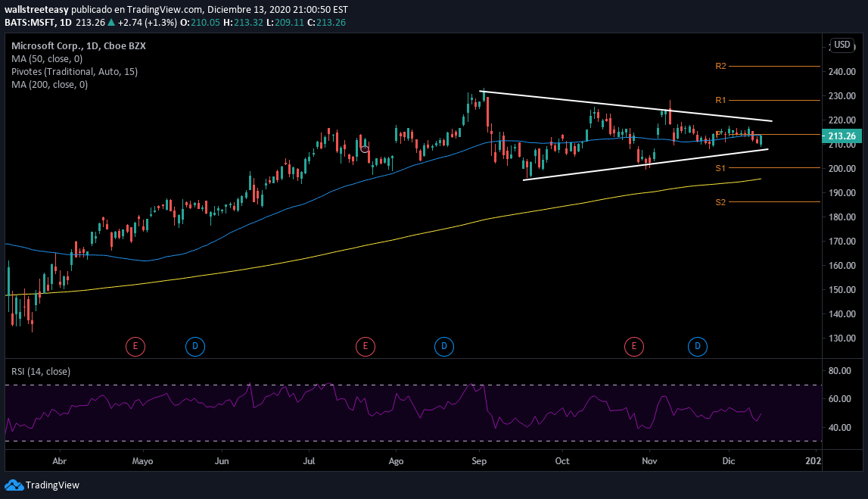Image resolution: width=868 pixels, height=499 pixels.
Task: Select the Pivotes (Traditional, Auto, 15) legend
Action: (x=74, y=72)
